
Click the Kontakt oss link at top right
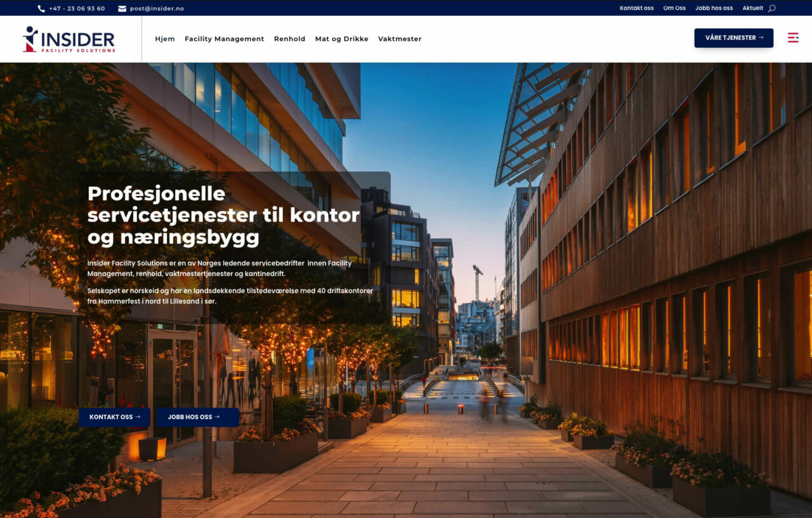[x=636, y=8]
